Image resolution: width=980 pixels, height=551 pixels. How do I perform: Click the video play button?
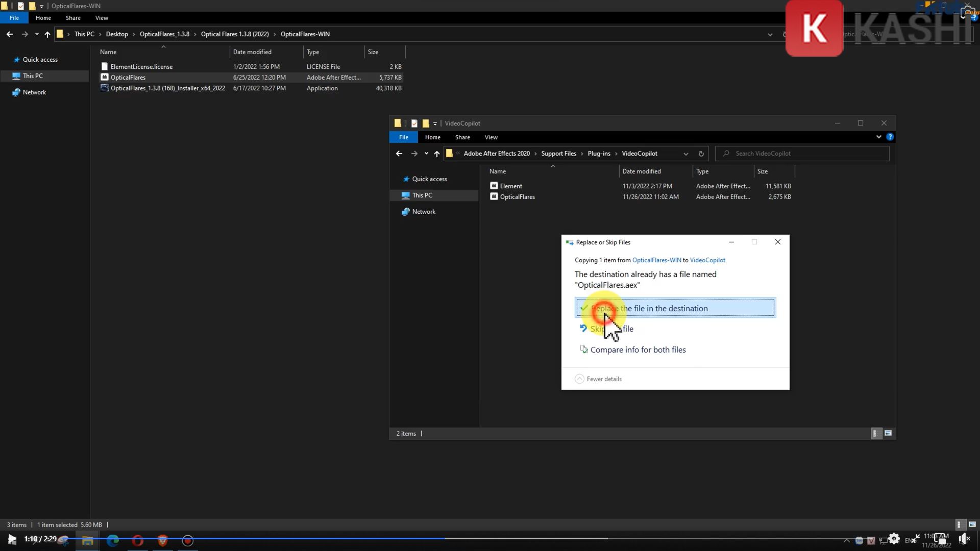(12, 539)
